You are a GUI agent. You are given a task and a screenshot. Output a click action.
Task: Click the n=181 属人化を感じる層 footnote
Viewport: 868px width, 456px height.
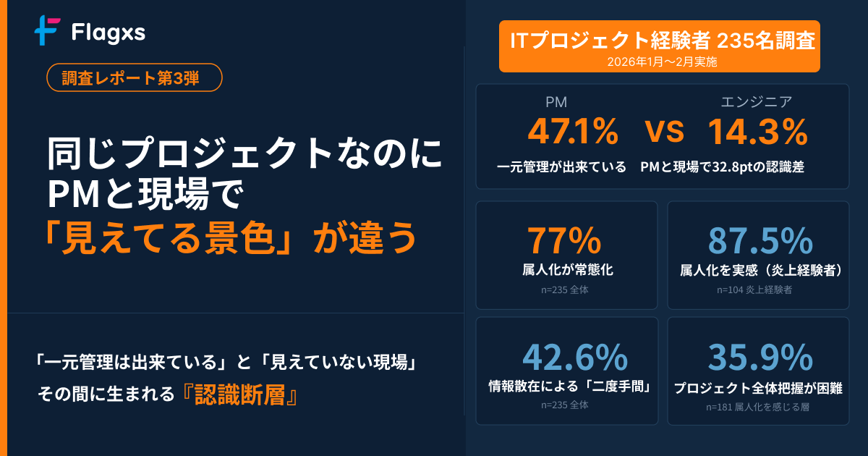point(757,408)
